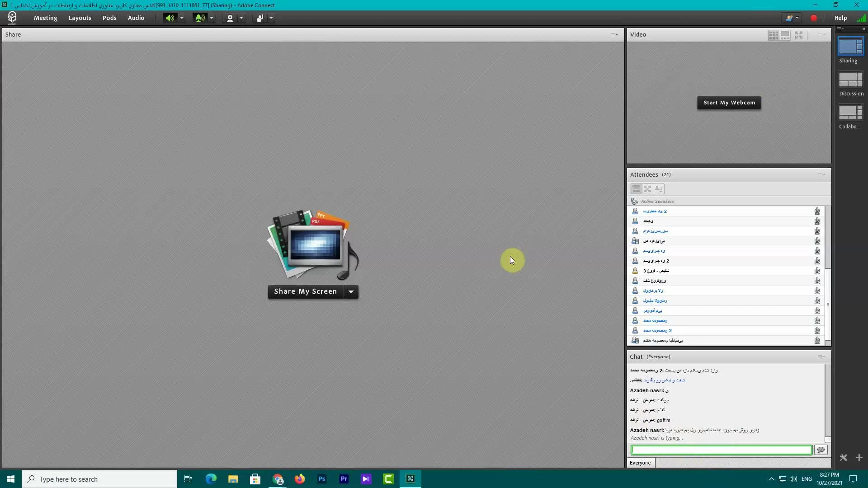Open Firefox from the taskbar
The height and width of the screenshot is (488, 868).
300,479
